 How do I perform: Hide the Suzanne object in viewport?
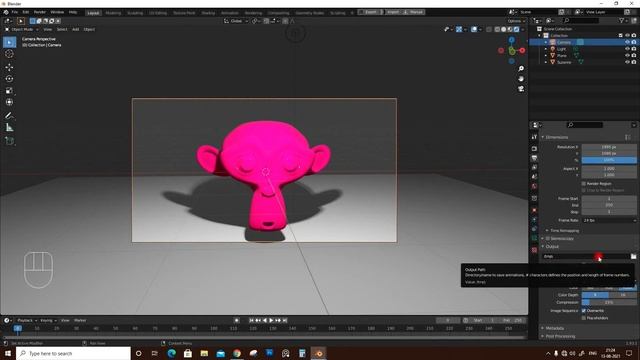[627, 62]
